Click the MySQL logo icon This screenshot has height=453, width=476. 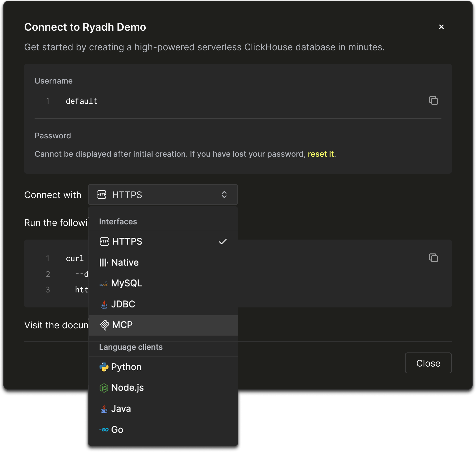(104, 284)
